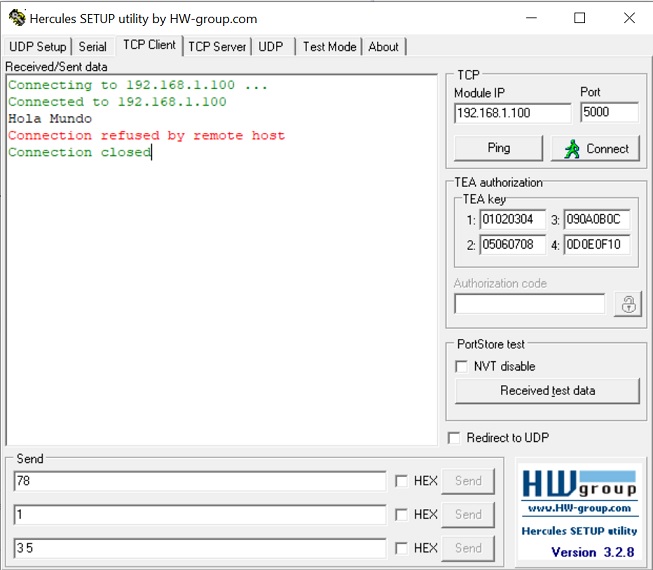This screenshot has height=570, width=653.
Task: Click the Authorization code field
Action: pos(529,304)
